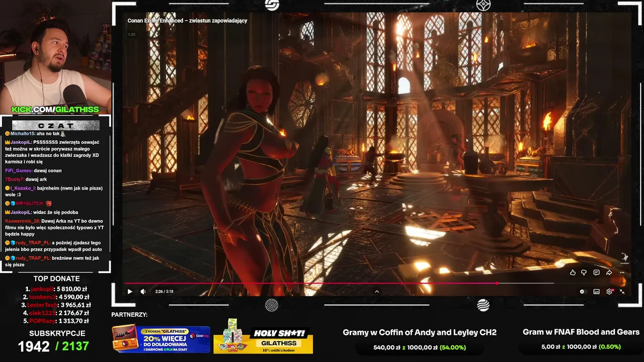Turn on video subtitles
Screen dimensions: 644x362
[597, 292]
